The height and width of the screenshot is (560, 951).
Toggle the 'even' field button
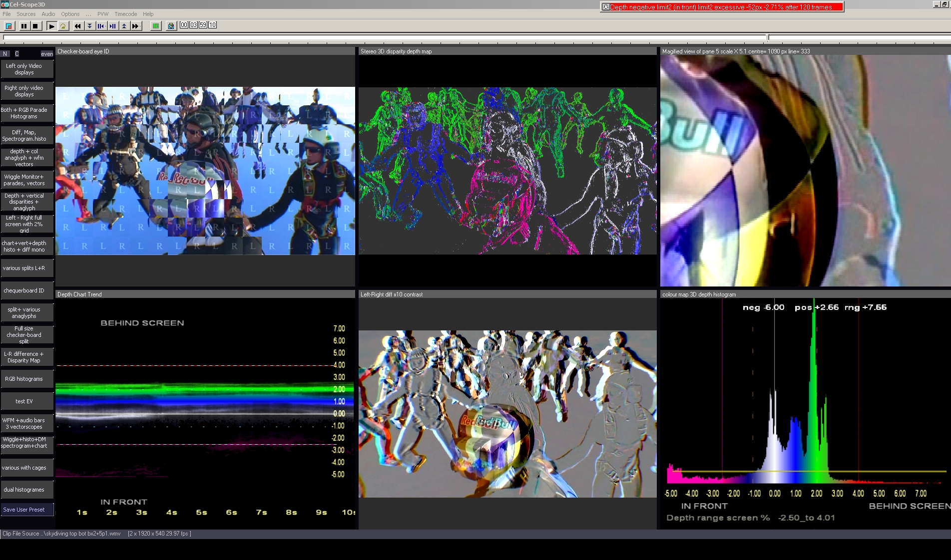pos(46,54)
